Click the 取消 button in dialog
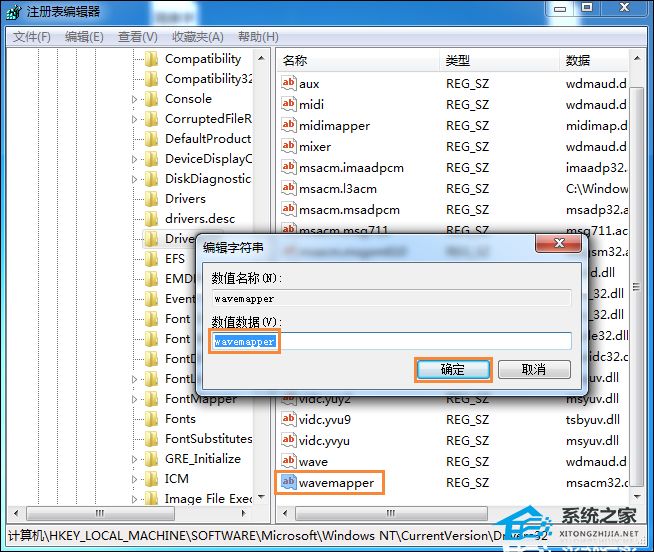The width and height of the screenshot is (654, 552). (534, 370)
